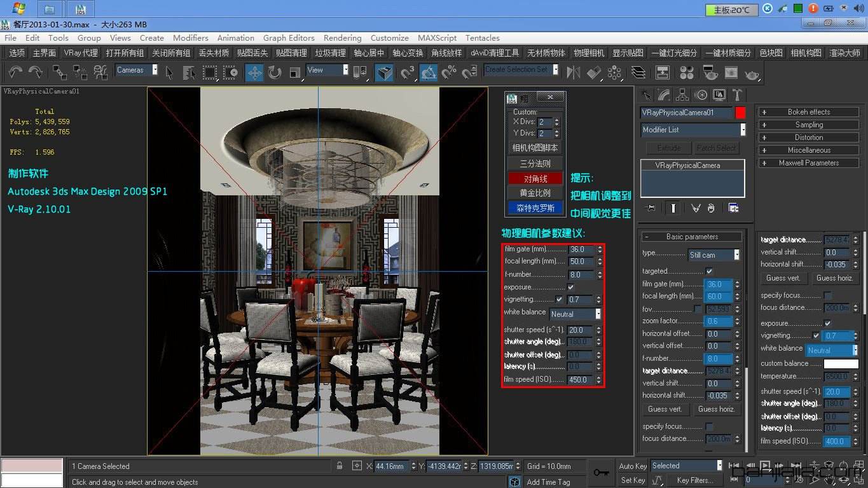
Task: Activate the Select and Rotate tool
Action: (x=275, y=73)
